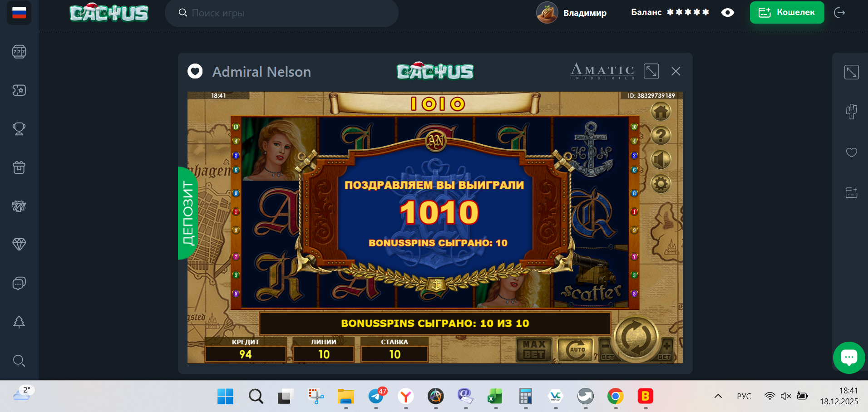Open the slots category sidebar icon
Viewport: 868px width, 412px height.
pyautogui.click(x=19, y=52)
